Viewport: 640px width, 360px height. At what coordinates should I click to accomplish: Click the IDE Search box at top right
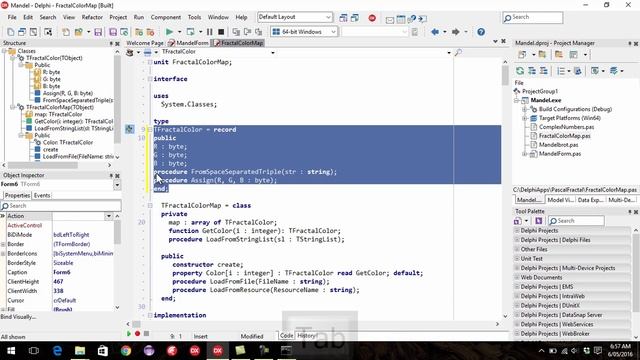click(x=533, y=18)
